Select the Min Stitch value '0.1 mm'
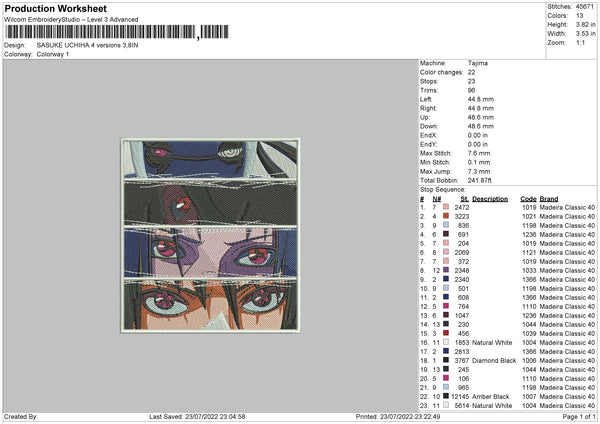The height and width of the screenshot is (424, 600). [x=479, y=162]
